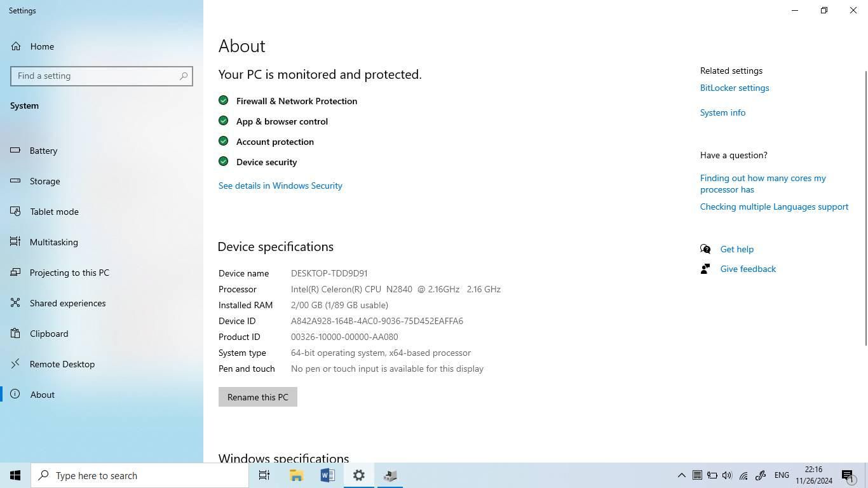Open Windows Ink Workspace pen icon
868x488 pixels.
[x=761, y=475]
